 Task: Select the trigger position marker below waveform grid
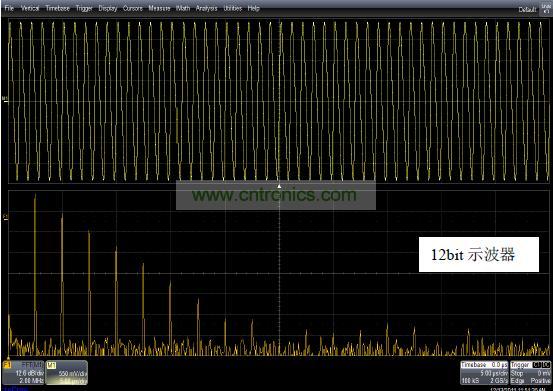click(x=279, y=186)
